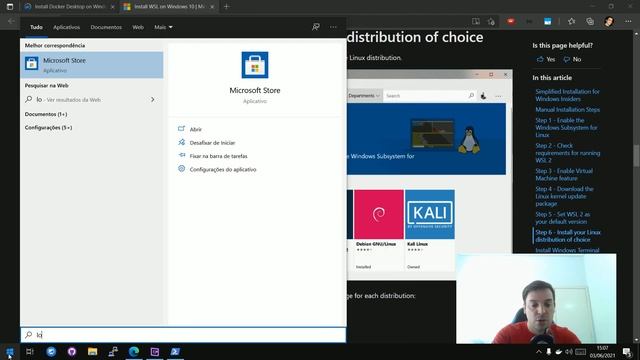The image size is (640, 360).
Task: Switch to Microsoft Edge on the taskbar
Action: point(134,351)
